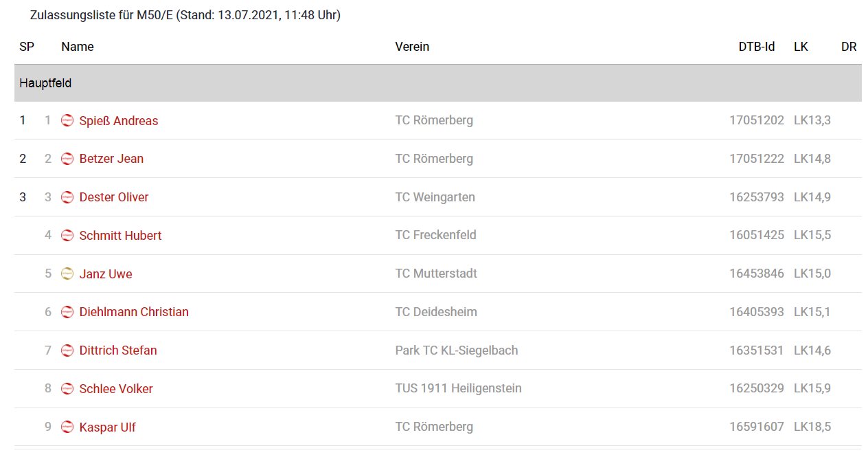Click the red status icon beside Spieß Andreas
868x457 pixels.
67,121
